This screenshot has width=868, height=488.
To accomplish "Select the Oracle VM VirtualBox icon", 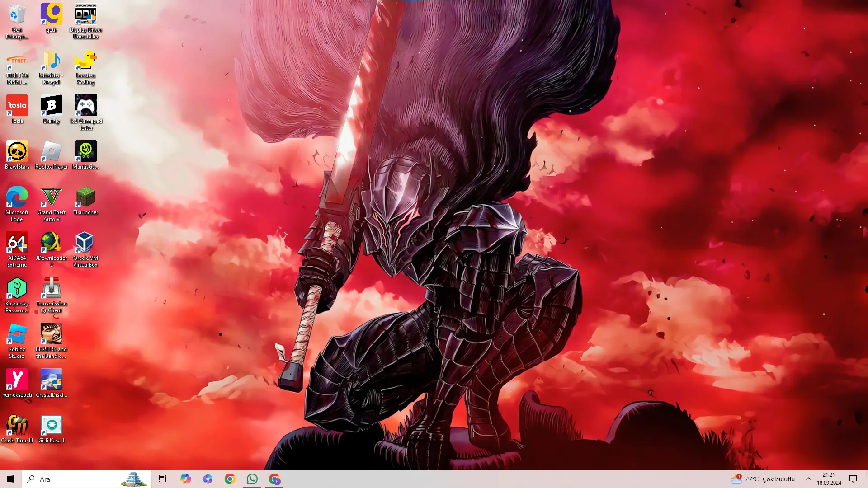I will click(86, 250).
